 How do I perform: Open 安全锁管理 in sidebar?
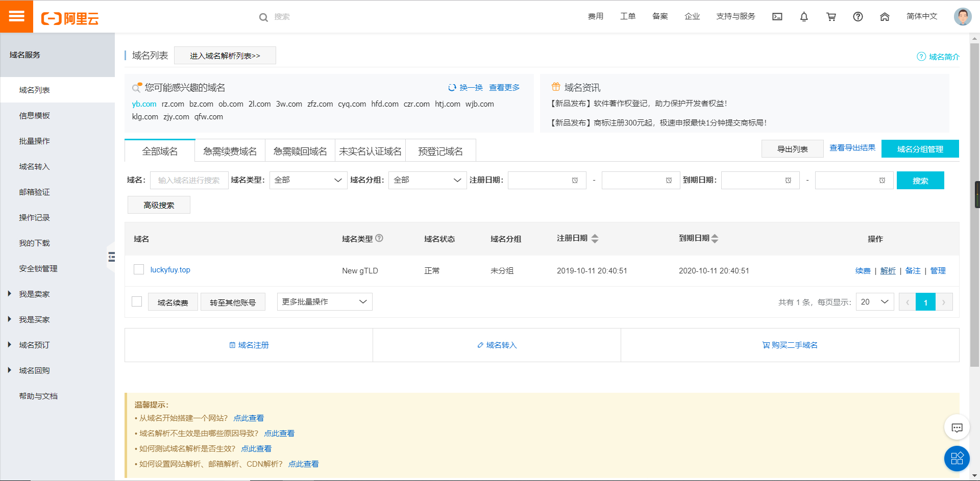point(38,269)
